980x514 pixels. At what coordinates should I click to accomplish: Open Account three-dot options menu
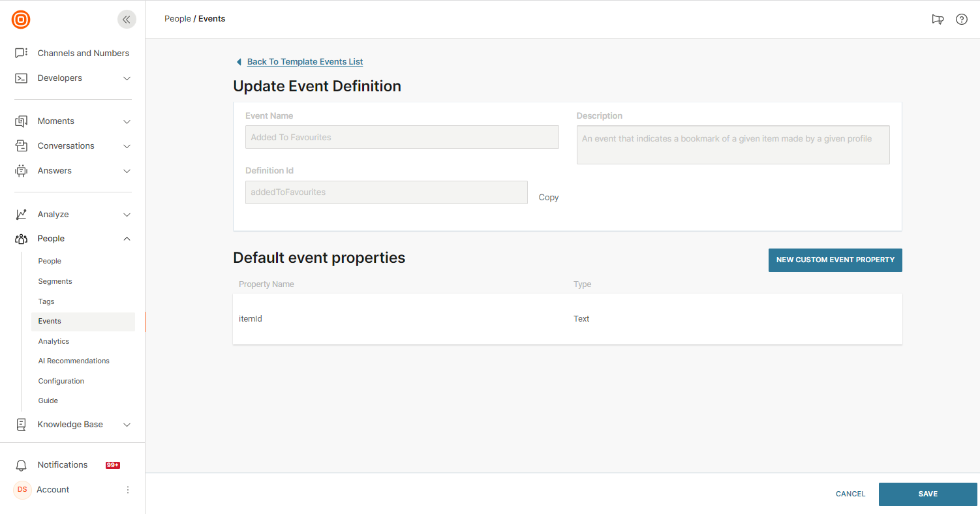pyautogui.click(x=128, y=490)
